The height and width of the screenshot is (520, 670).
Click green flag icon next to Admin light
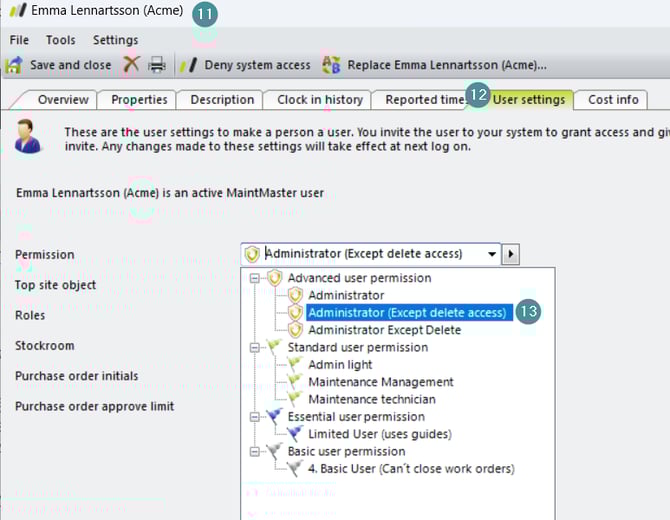[295, 364]
